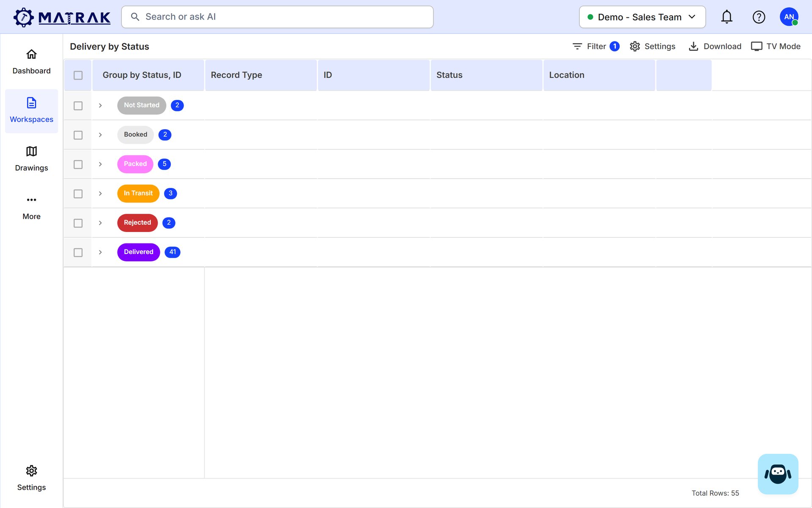The image size is (812, 508).
Task: Open the More menu in sidebar
Action: coord(31,208)
